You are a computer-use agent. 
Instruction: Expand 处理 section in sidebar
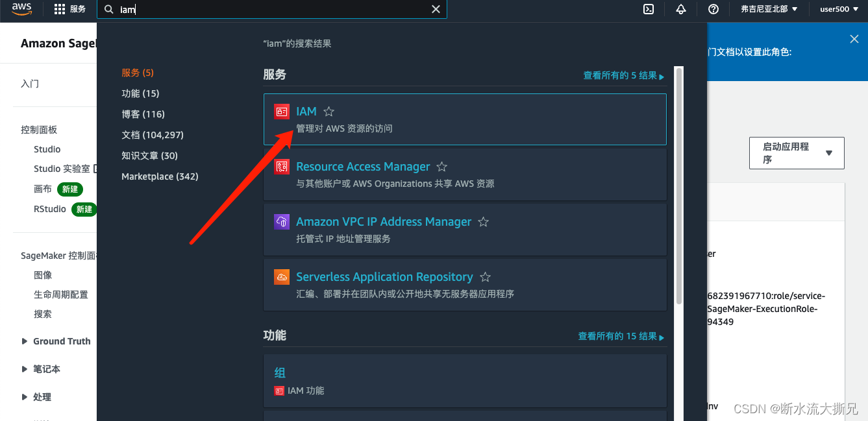tap(25, 397)
